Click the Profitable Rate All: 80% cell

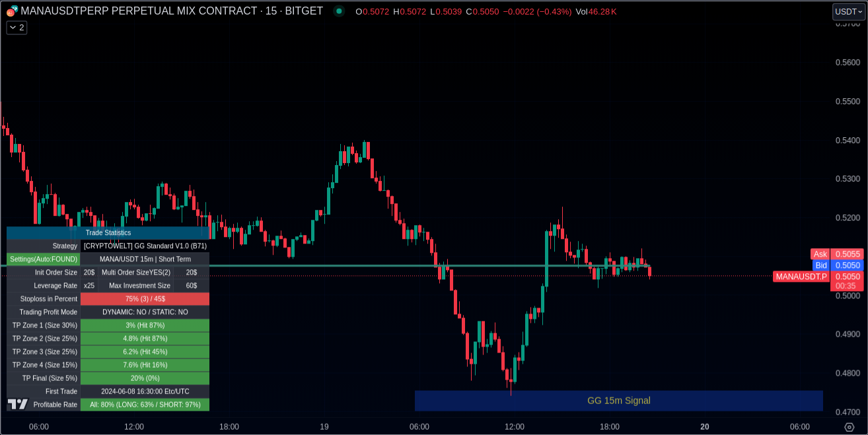tap(145, 405)
